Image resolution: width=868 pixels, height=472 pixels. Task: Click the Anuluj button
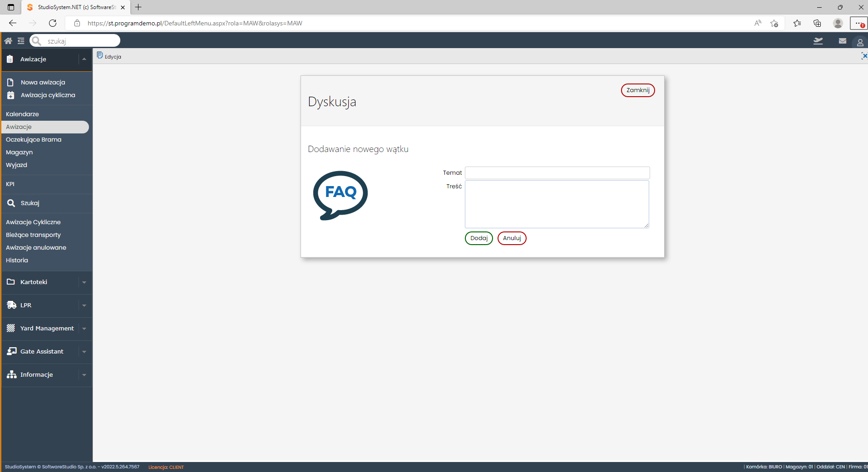coord(512,238)
